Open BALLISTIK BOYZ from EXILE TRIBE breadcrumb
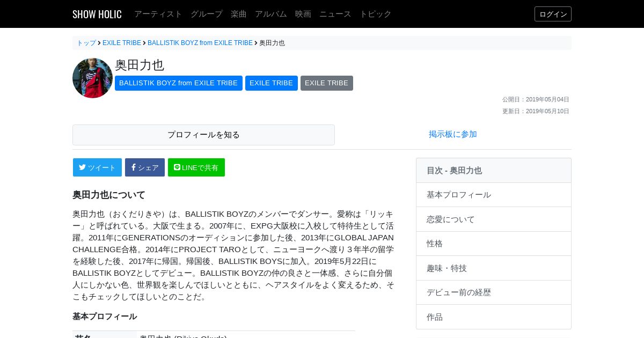The image size is (644, 338). coord(200,43)
